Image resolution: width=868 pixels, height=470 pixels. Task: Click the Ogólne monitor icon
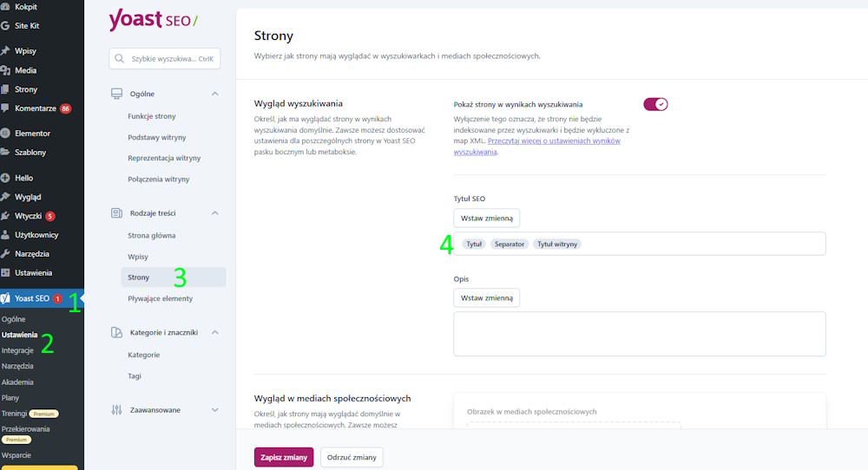117,94
